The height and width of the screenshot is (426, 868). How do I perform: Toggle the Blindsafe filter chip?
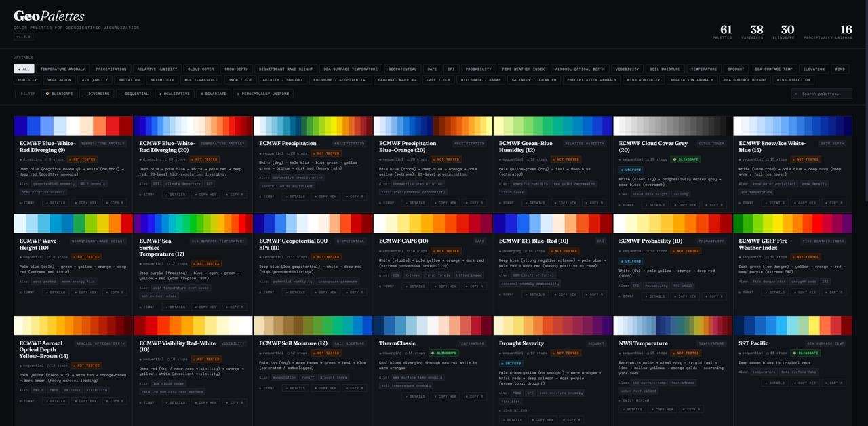[60, 94]
